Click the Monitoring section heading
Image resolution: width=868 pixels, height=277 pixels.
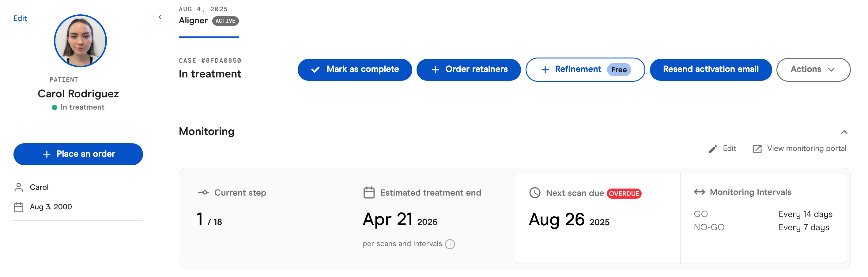(x=206, y=131)
